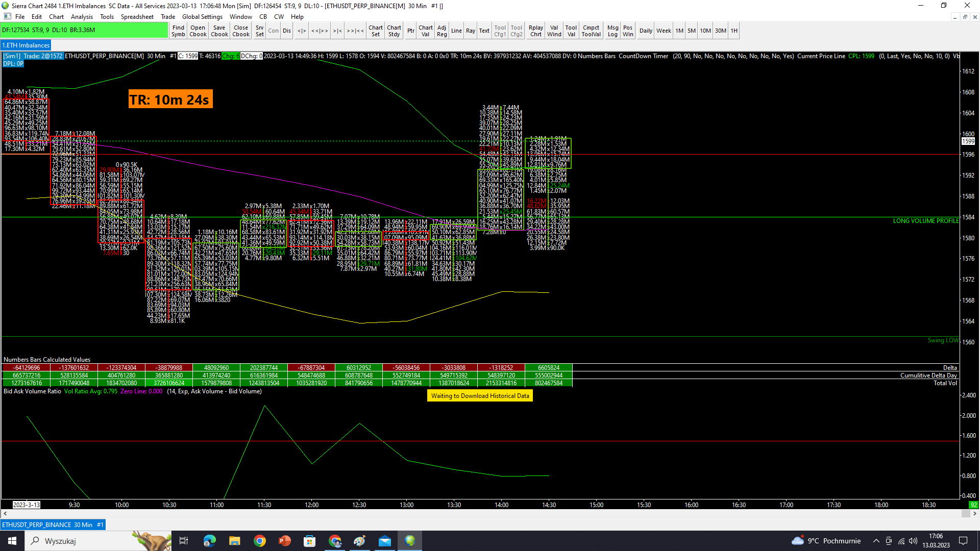Open the Msg Log window

[612, 31]
